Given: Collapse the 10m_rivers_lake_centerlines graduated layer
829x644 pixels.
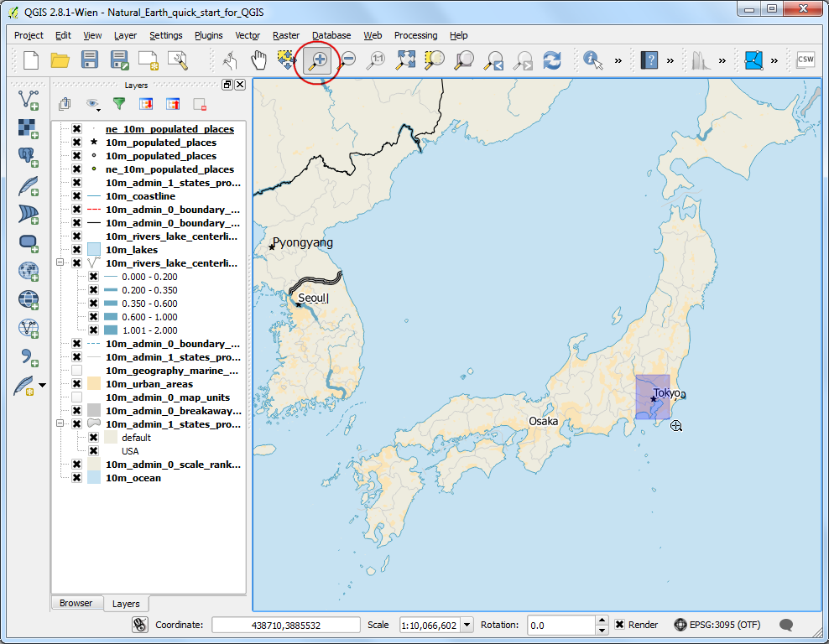Looking at the screenshot, I should [x=60, y=262].
